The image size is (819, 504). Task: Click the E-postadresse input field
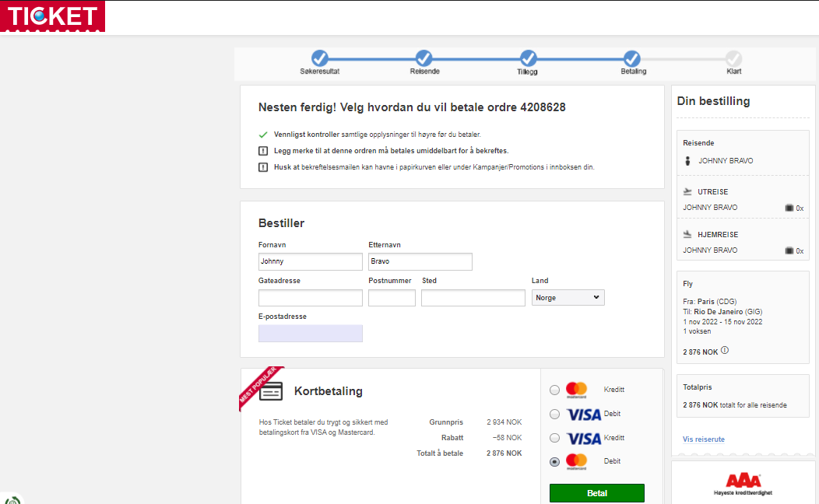coord(311,334)
